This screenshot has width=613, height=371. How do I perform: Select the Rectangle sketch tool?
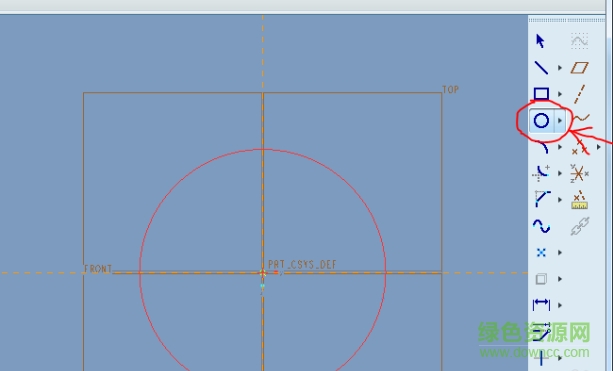pyautogui.click(x=541, y=94)
